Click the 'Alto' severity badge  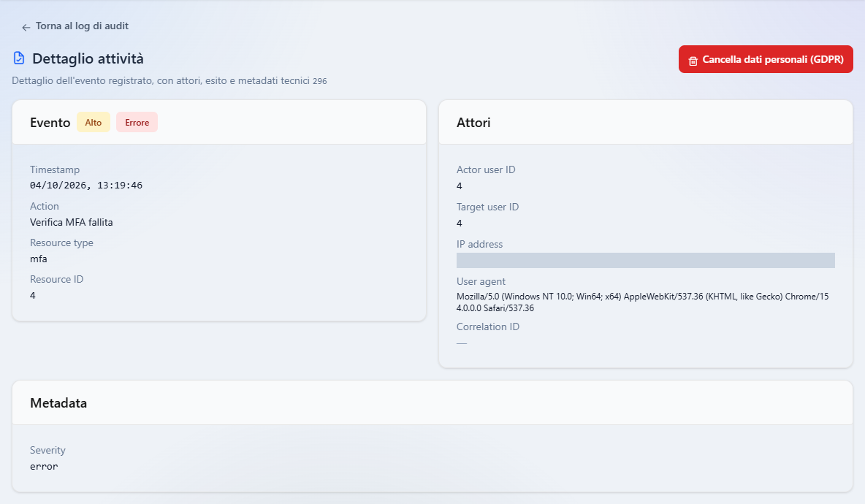click(94, 123)
